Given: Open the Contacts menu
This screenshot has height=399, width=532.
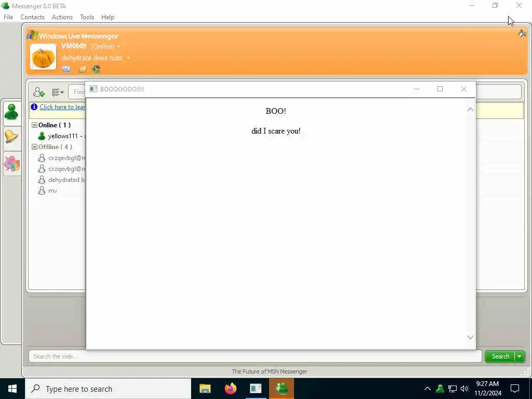Looking at the screenshot, I should [x=32, y=17].
